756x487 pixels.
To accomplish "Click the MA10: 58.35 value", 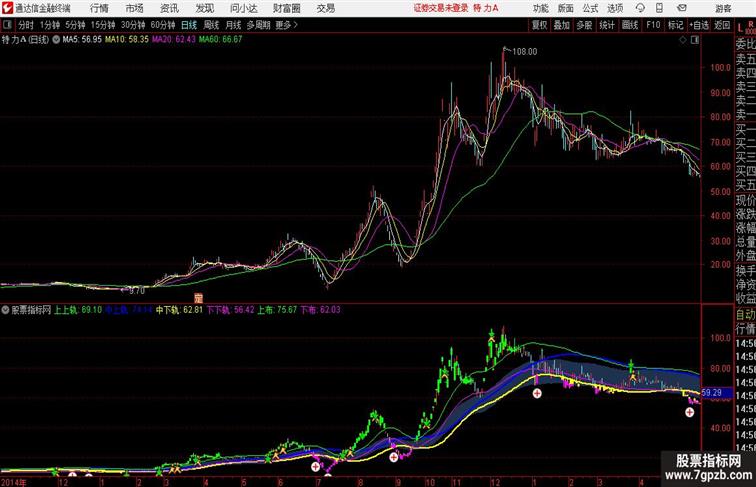I will click(x=127, y=40).
